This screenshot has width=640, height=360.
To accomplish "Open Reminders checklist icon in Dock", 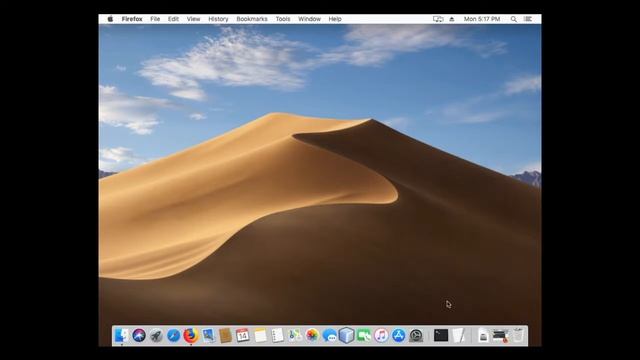I will point(277,336).
